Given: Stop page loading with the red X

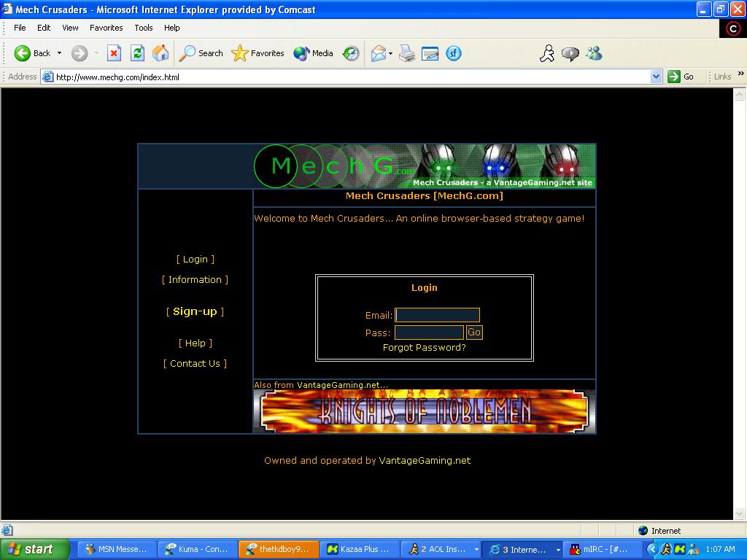Looking at the screenshot, I should (114, 53).
